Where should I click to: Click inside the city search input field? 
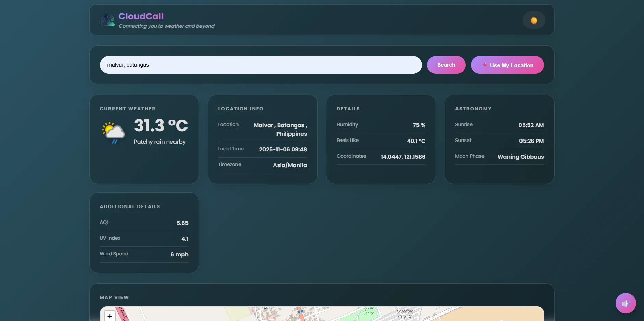click(x=260, y=65)
